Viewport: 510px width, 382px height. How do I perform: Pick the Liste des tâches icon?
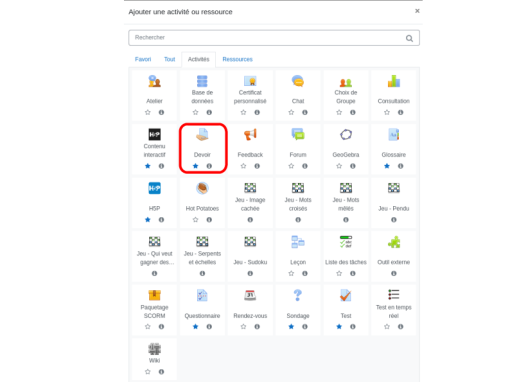tap(346, 242)
